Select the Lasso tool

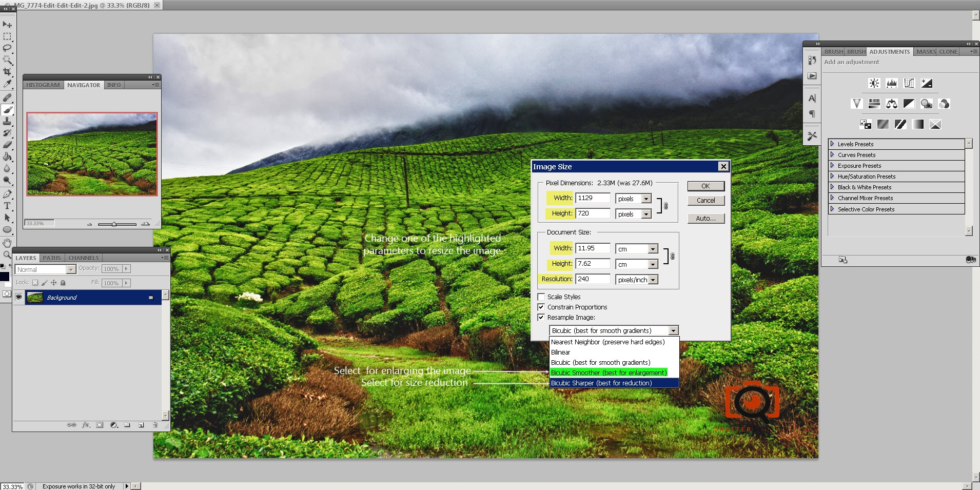(x=7, y=48)
